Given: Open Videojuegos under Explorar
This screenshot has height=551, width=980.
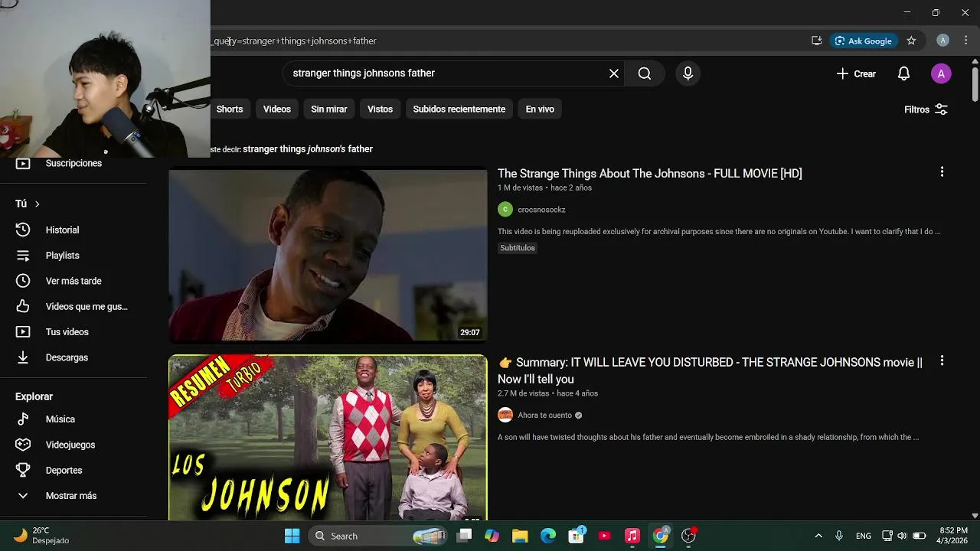Looking at the screenshot, I should [x=73, y=445].
